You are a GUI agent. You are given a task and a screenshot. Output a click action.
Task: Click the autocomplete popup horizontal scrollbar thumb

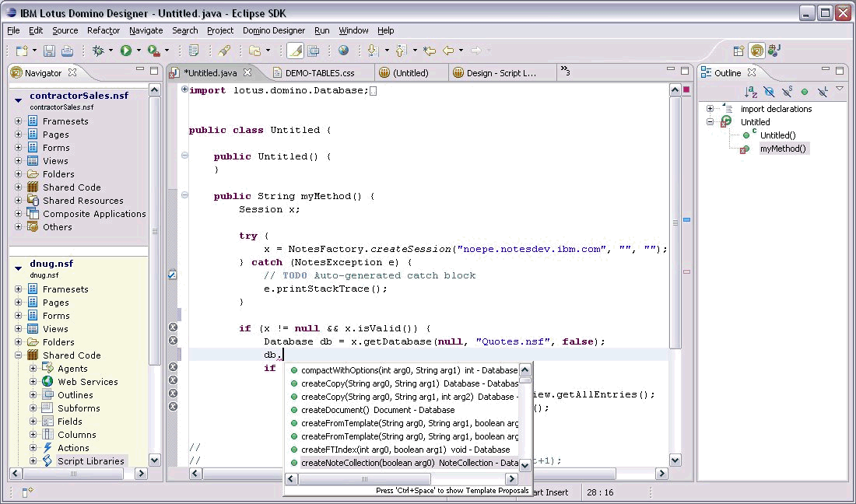pos(365,479)
